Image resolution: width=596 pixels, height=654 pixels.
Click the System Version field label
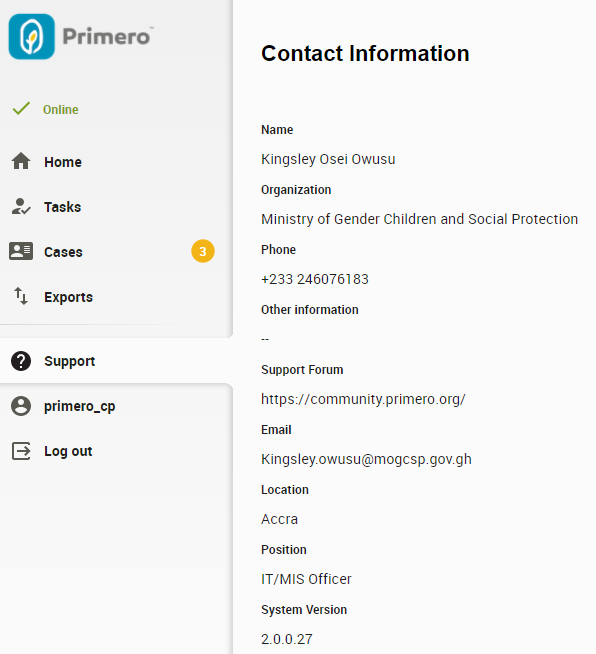point(304,610)
